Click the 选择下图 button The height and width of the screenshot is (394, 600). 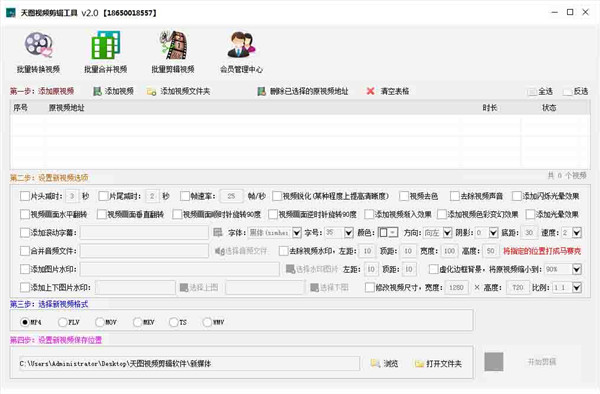(329, 287)
